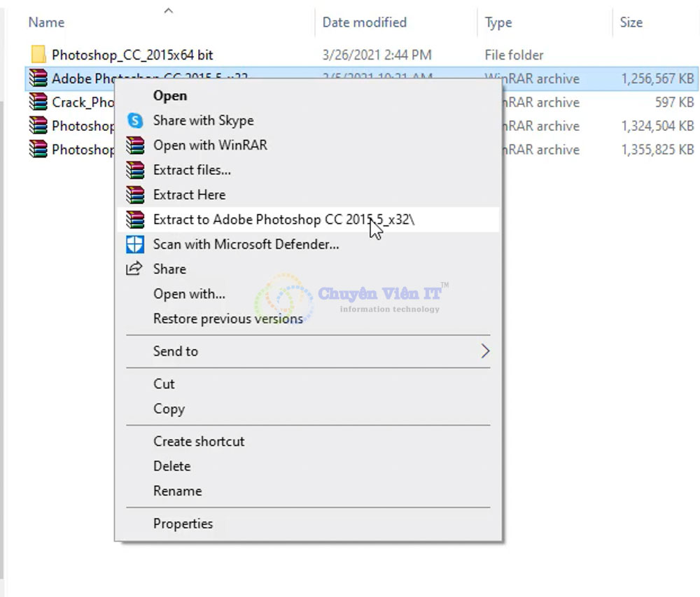Sort by Type column header

[x=498, y=22]
